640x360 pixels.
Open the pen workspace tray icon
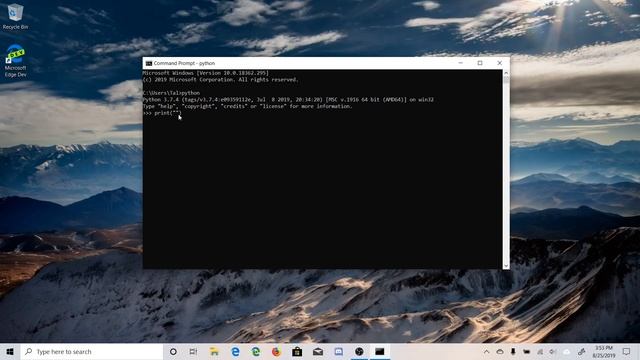581,351
